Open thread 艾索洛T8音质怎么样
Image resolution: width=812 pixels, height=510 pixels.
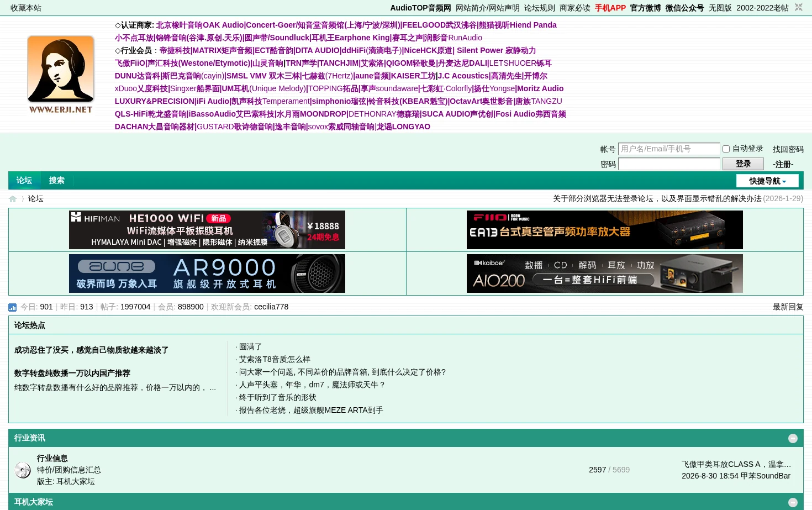(275, 359)
